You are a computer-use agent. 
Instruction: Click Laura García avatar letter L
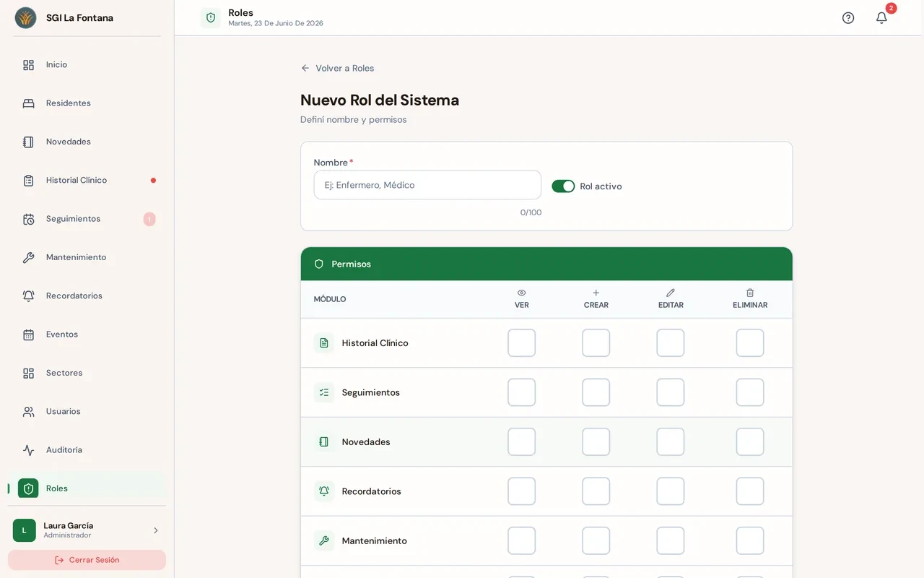[25, 530]
